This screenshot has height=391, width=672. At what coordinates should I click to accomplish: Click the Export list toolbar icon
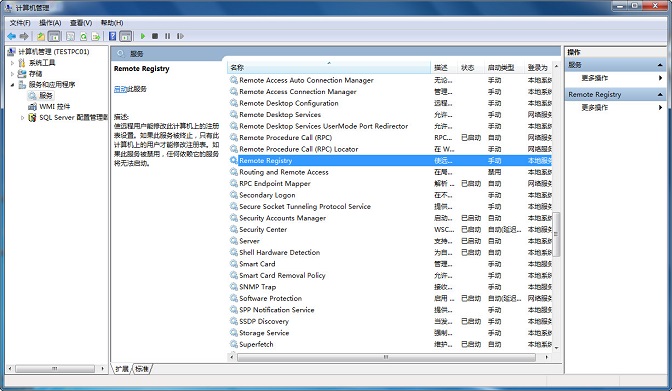96,36
